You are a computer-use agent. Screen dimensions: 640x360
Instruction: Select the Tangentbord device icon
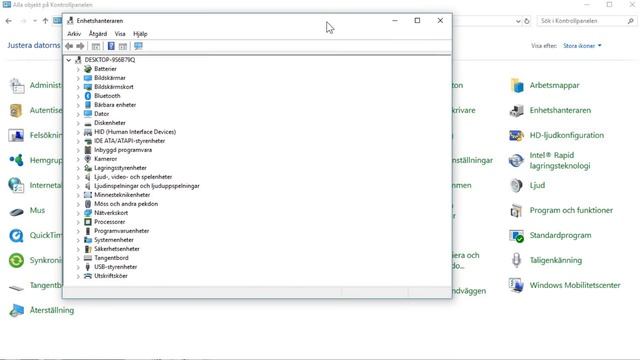(88, 258)
